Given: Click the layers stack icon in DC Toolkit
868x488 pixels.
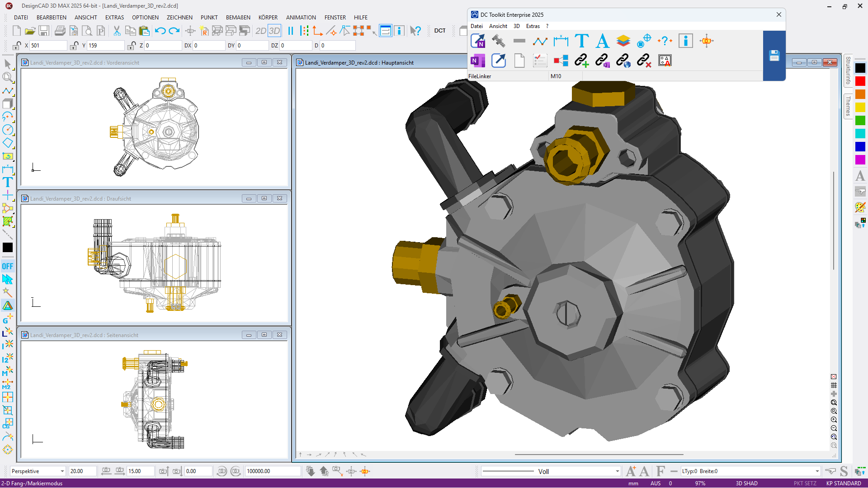Looking at the screenshot, I should pyautogui.click(x=623, y=41).
